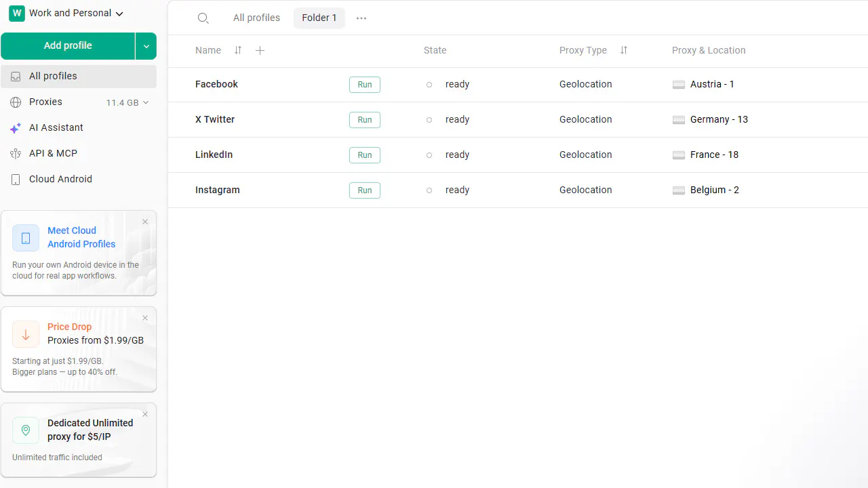Expand the Work and Personal workspace dropdown

[119, 14]
